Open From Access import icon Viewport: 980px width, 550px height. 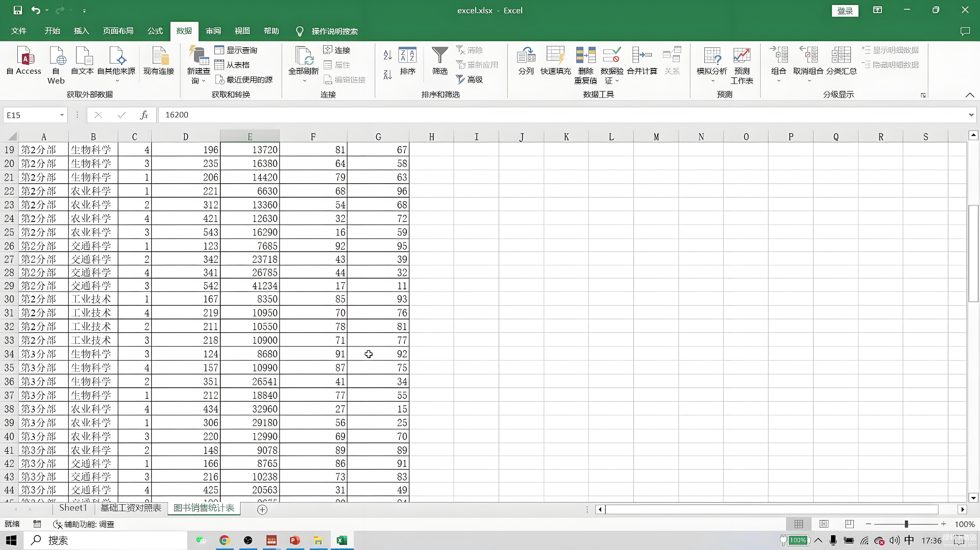point(25,56)
